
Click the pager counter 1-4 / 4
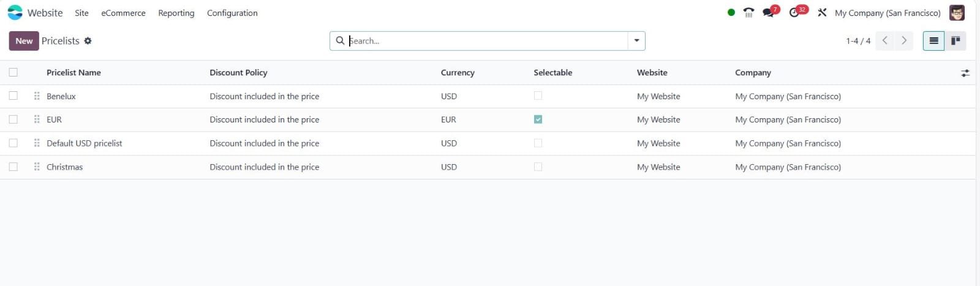[858, 41]
